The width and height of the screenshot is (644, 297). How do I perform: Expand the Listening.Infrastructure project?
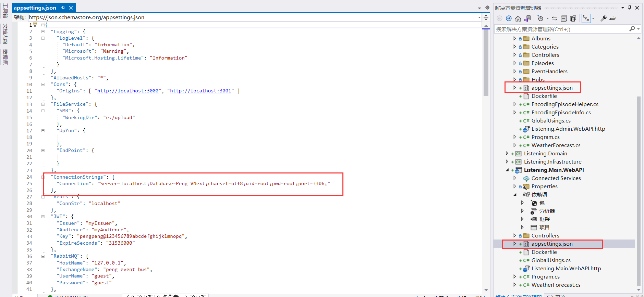[x=507, y=162]
